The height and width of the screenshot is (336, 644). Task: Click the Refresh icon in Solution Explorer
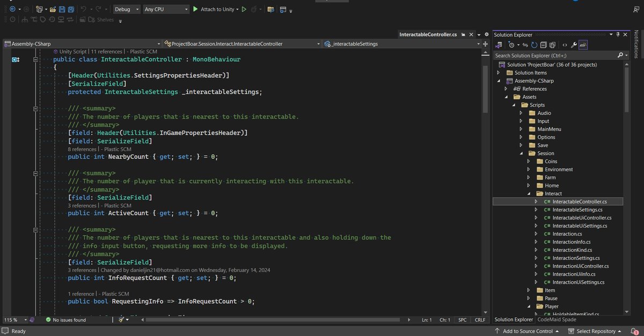(535, 45)
